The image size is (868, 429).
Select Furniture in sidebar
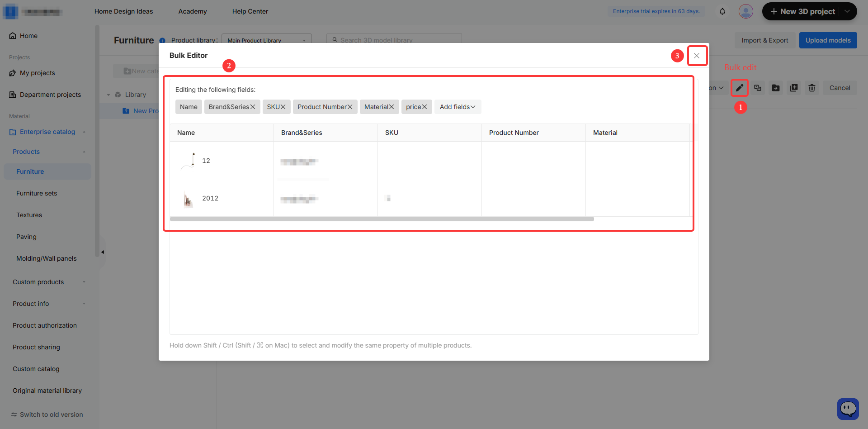click(x=47, y=172)
